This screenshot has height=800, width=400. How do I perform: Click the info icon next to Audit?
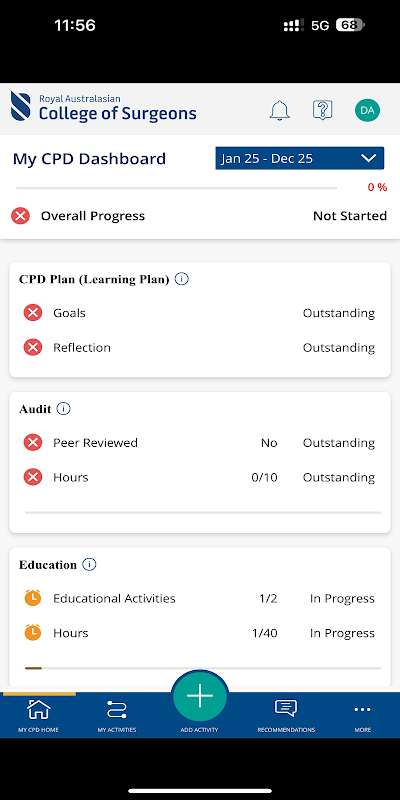point(64,409)
